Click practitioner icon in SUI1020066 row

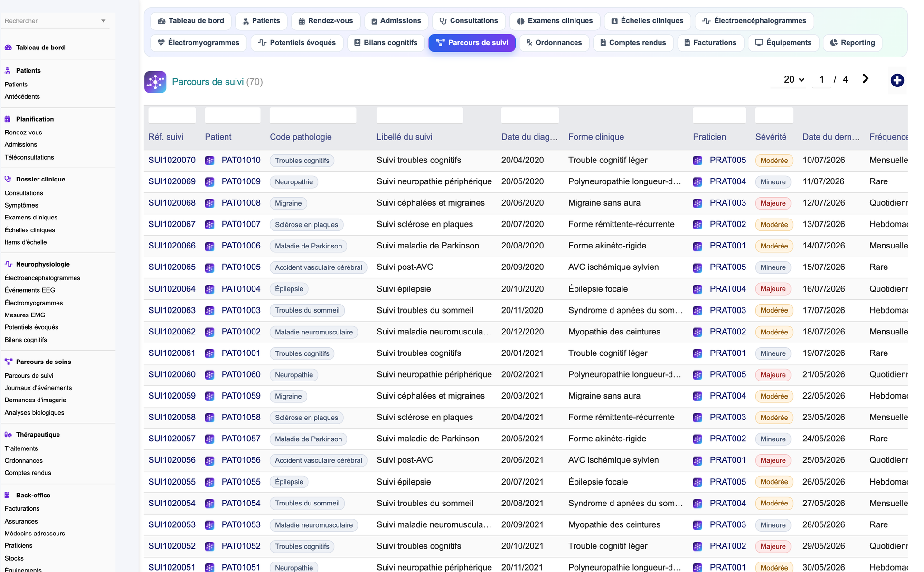pyautogui.click(x=698, y=246)
